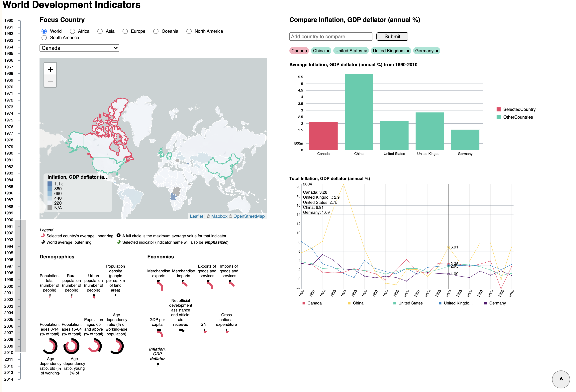Switch to the South America region
576x392 pixels.
[44, 38]
